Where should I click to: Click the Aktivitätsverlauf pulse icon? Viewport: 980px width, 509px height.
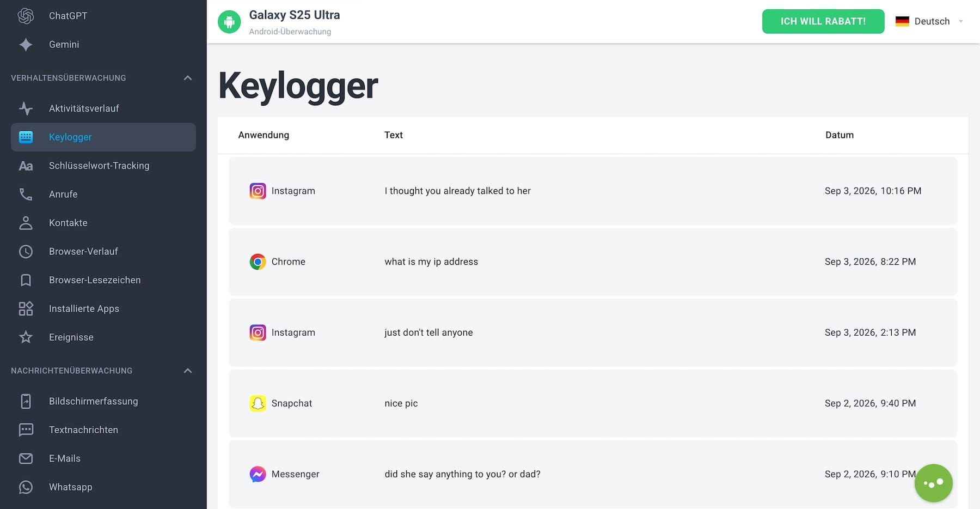pos(26,108)
